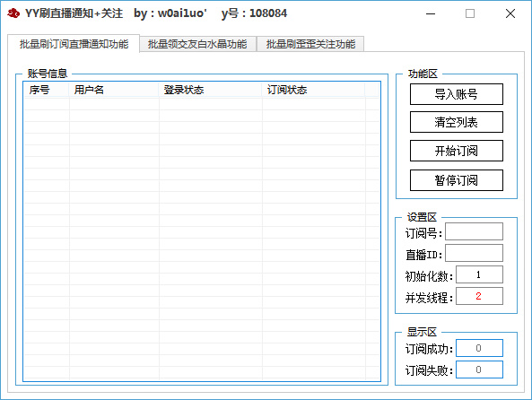Image resolution: width=532 pixels, height=400 pixels.
Task: Select the 订阅失败 counter box
Action: pyautogui.click(x=479, y=370)
